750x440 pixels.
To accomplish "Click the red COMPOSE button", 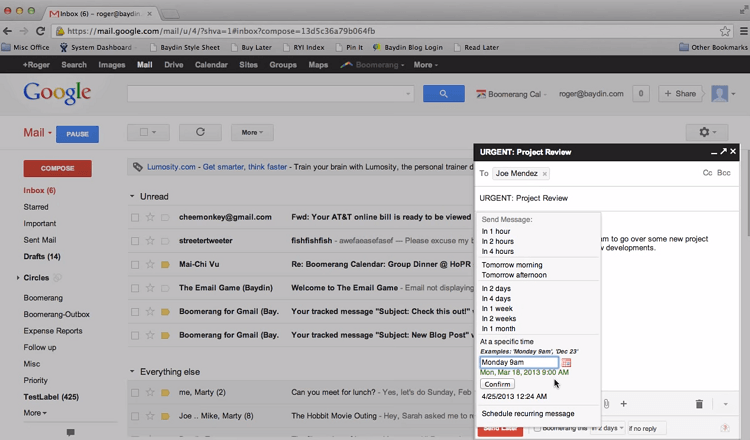I will (57, 168).
